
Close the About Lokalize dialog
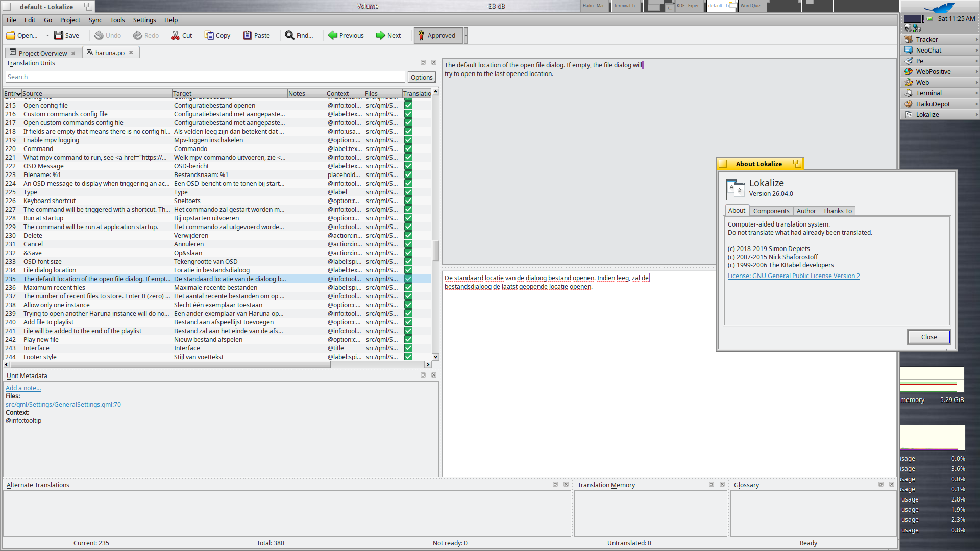click(928, 337)
